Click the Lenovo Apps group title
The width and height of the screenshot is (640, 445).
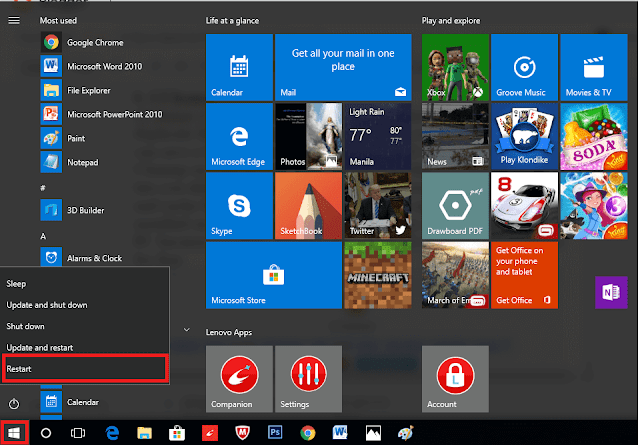[229, 332]
